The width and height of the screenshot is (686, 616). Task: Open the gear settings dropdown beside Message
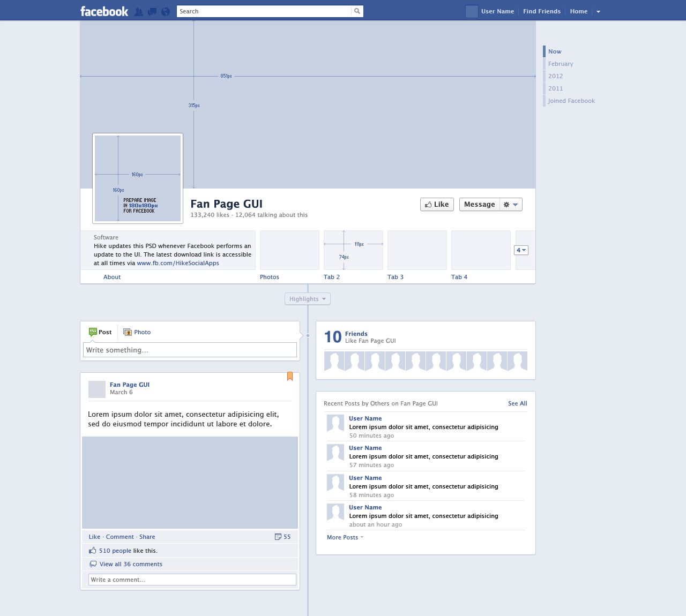click(x=511, y=205)
